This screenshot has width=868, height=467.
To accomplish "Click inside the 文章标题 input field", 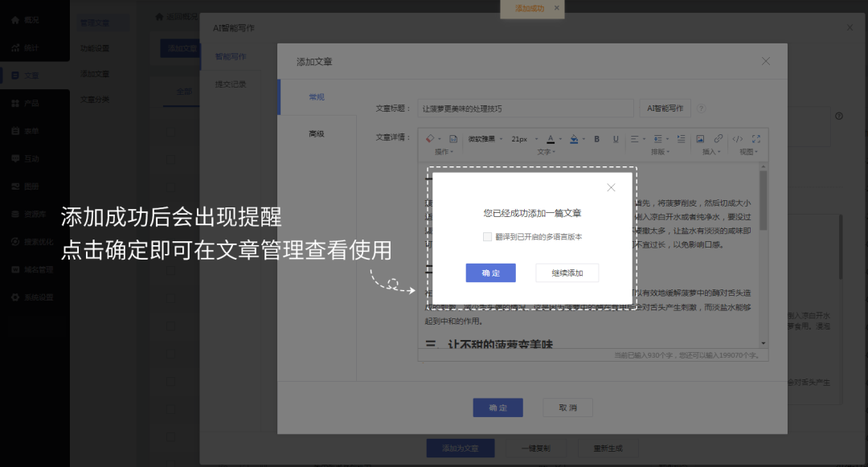I will tap(522, 107).
